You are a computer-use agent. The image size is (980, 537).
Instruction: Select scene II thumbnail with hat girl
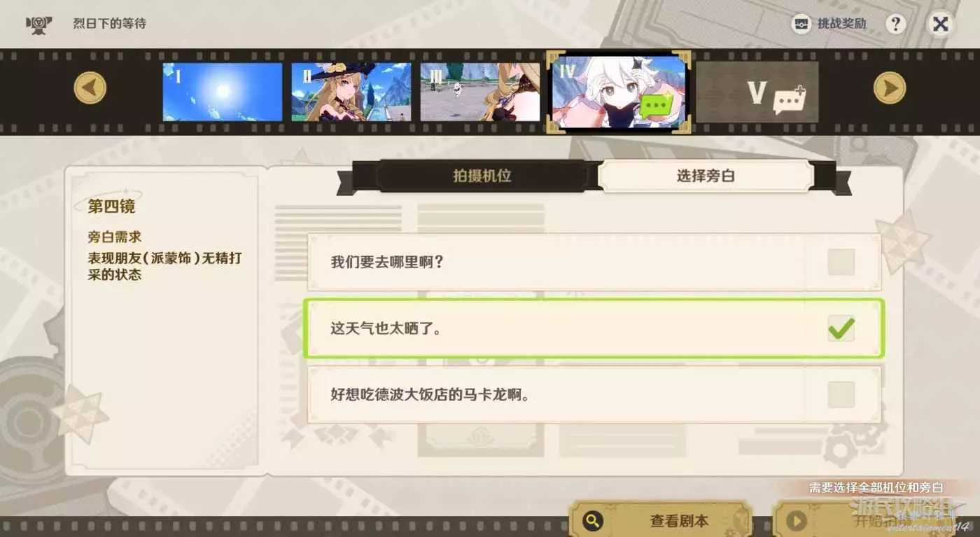coord(351,92)
